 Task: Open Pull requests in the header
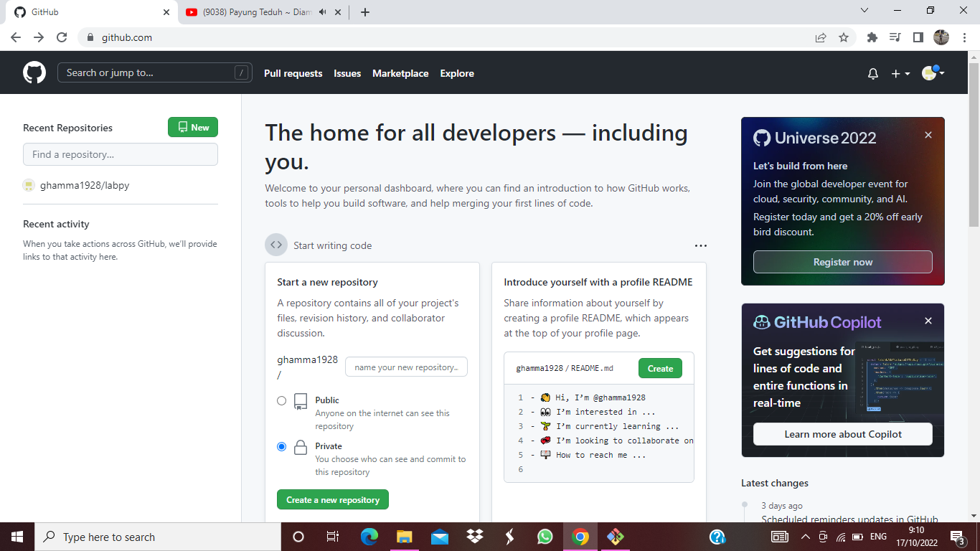(x=293, y=73)
